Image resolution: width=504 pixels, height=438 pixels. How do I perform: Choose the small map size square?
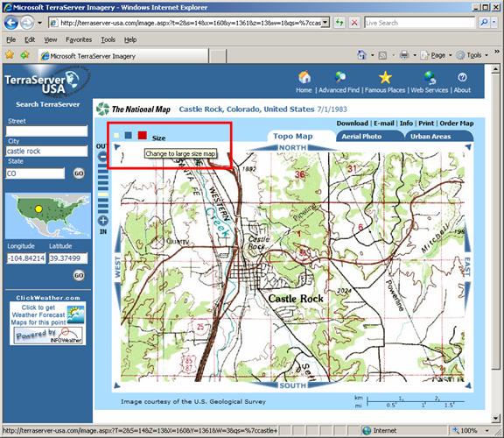[x=116, y=136]
